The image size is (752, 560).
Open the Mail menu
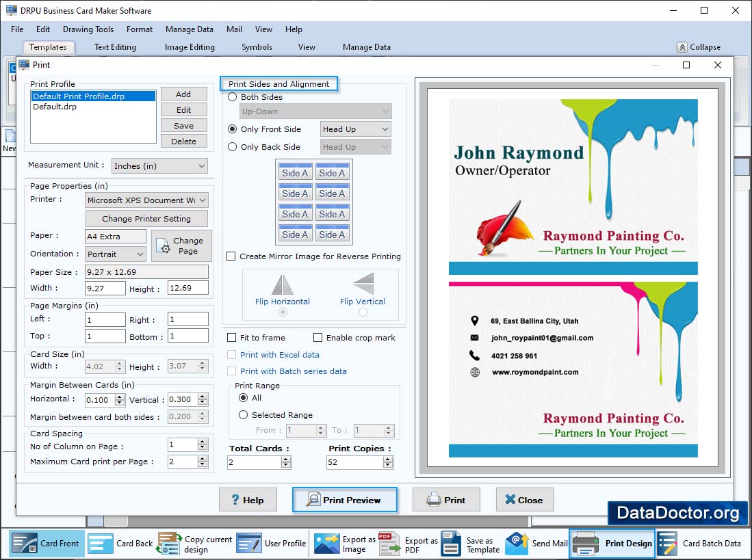point(234,29)
